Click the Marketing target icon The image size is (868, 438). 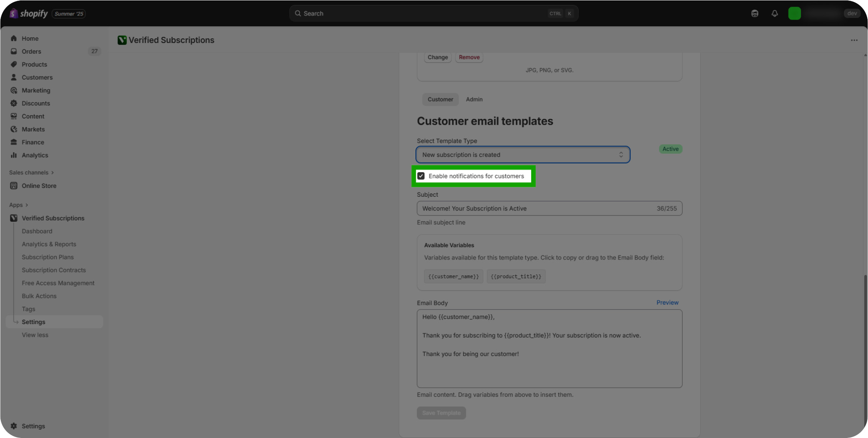click(x=14, y=90)
